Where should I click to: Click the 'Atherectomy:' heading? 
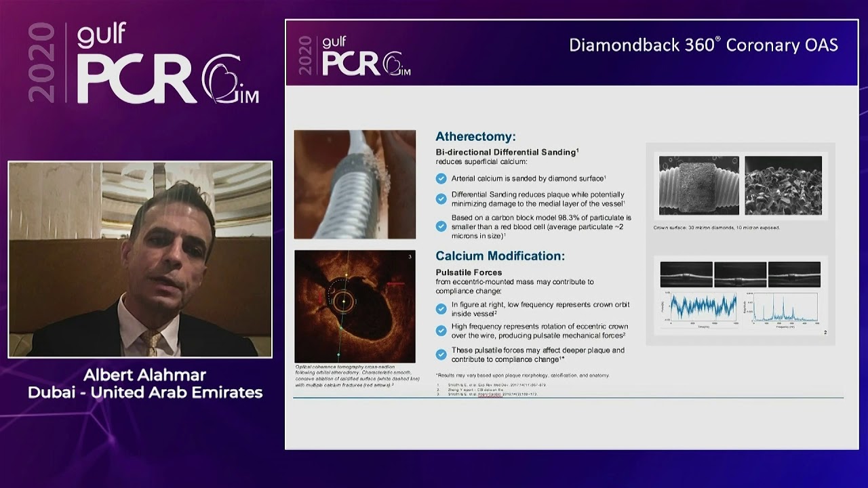coord(475,136)
